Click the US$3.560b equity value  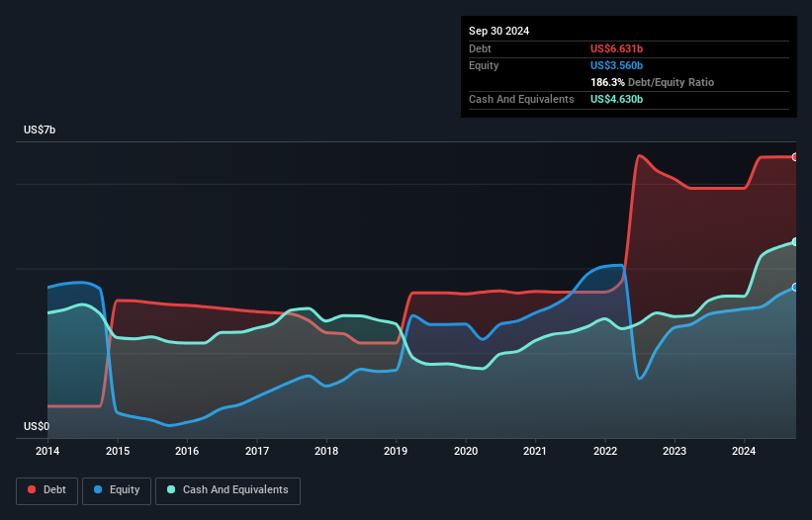coord(616,65)
